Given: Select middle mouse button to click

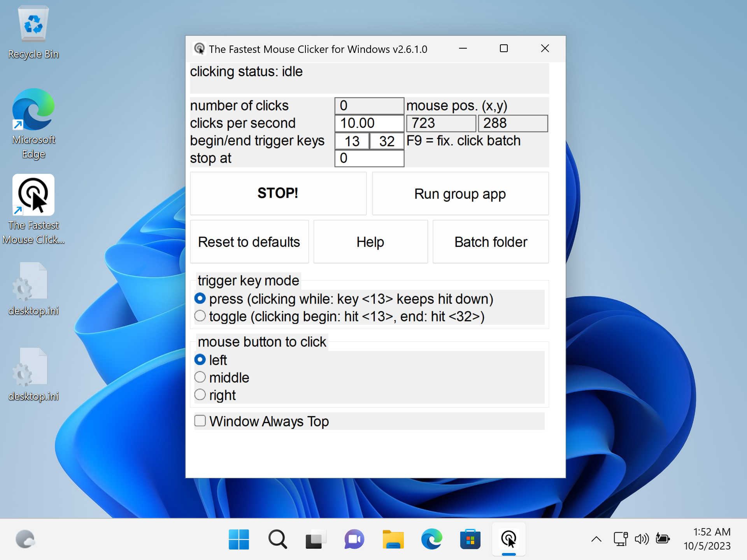Looking at the screenshot, I should 201,377.
